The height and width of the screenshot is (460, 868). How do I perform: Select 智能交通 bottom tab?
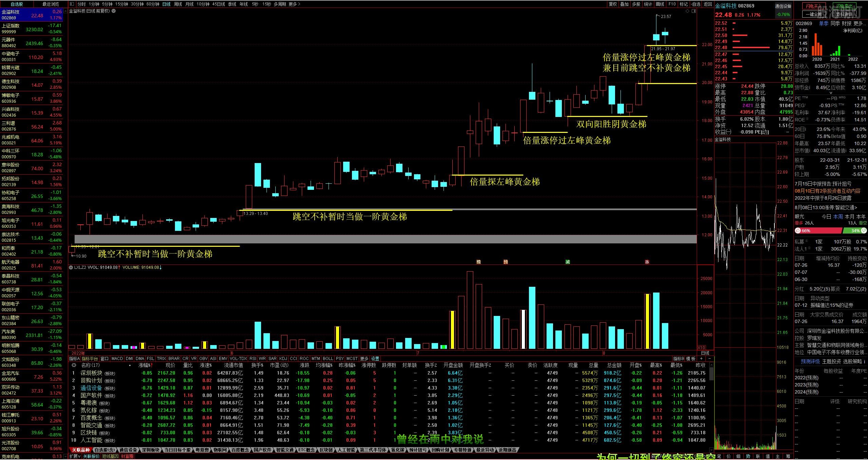[285, 450]
